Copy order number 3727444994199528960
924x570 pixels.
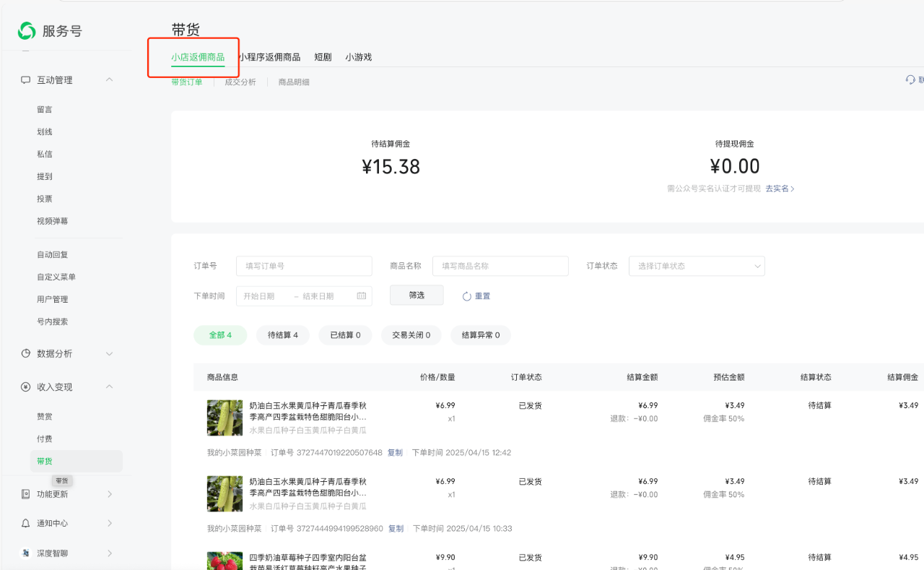[396, 529]
